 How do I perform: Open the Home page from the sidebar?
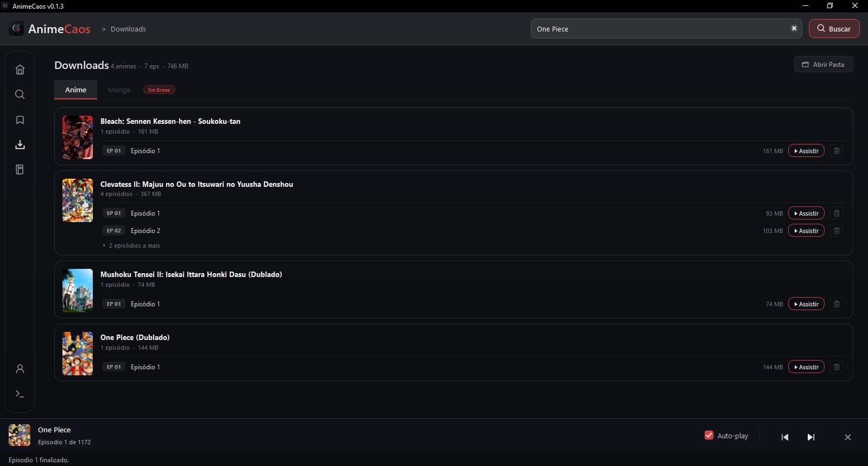click(20, 70)
